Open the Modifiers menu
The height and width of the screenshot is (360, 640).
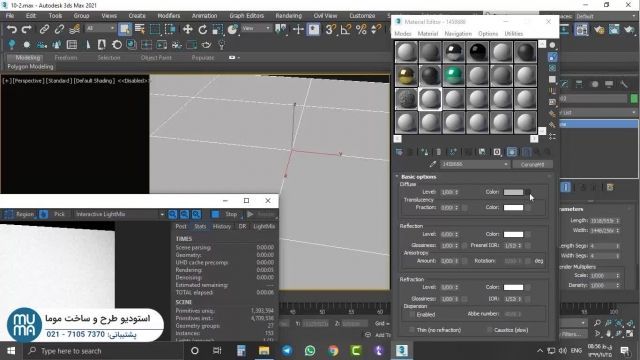click(169, 16)
